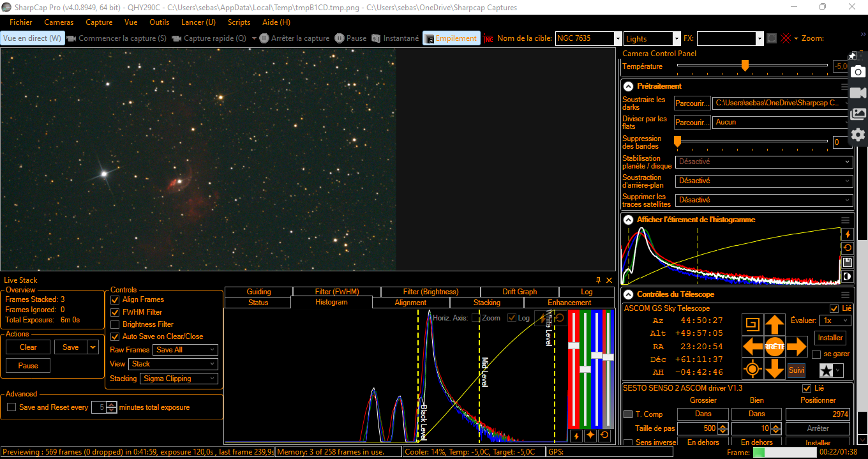The image size is (868, 459).
Task: Open the Soustraction d'arrière-plan dropdown
Action: point(764,181)
